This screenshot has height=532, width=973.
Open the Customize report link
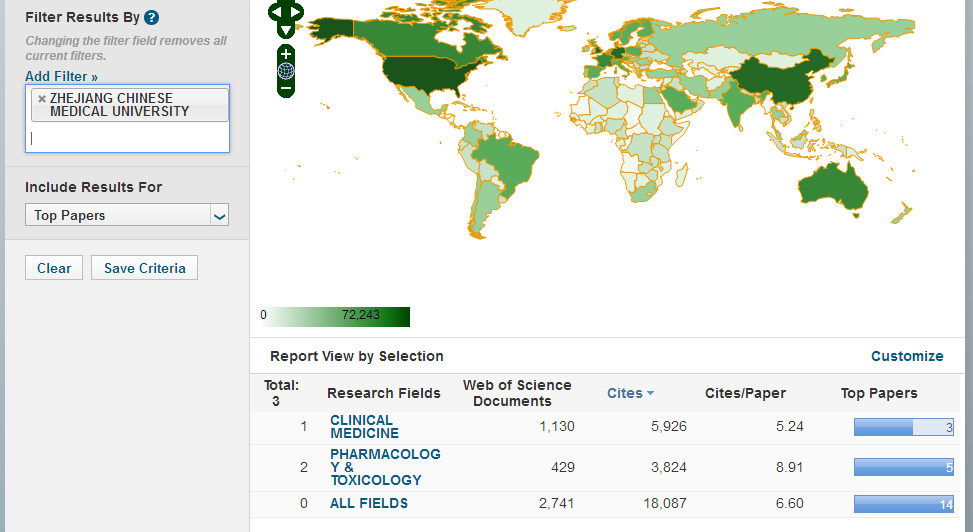point(906,356)
